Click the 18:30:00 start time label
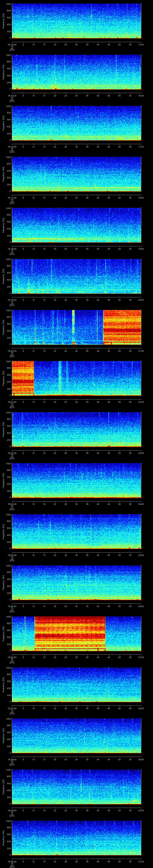Viewport: 153px width, 868px height. (x=12, y=862)
